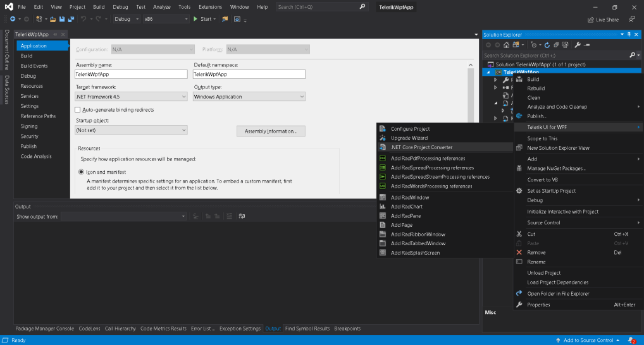Click the Search Solution Explorer field
The width and height of the screenshot is (644, 345).
[x=555, y=55]
